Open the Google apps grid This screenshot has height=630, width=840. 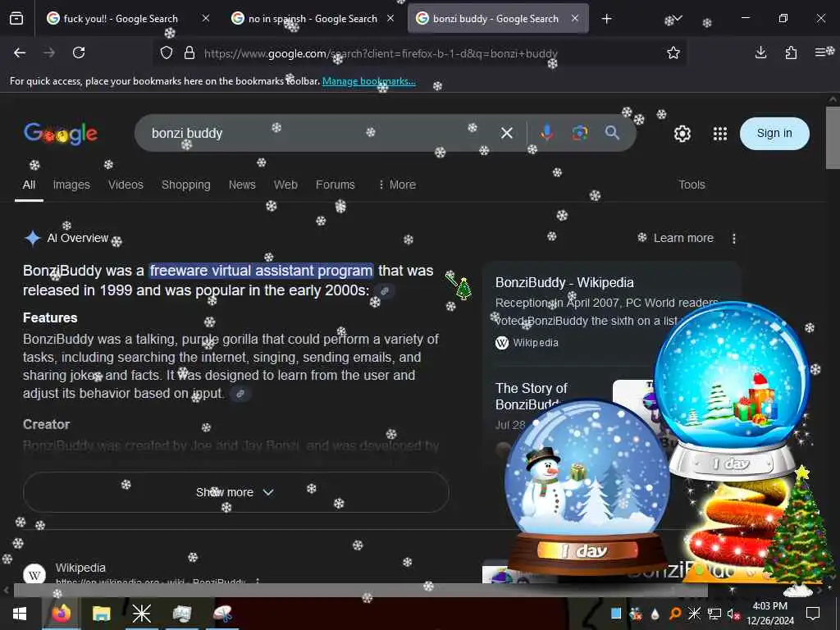(720, 134)
